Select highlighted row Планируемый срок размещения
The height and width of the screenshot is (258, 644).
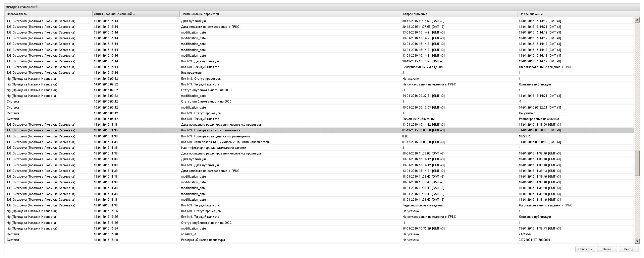(x=319, y=130)
